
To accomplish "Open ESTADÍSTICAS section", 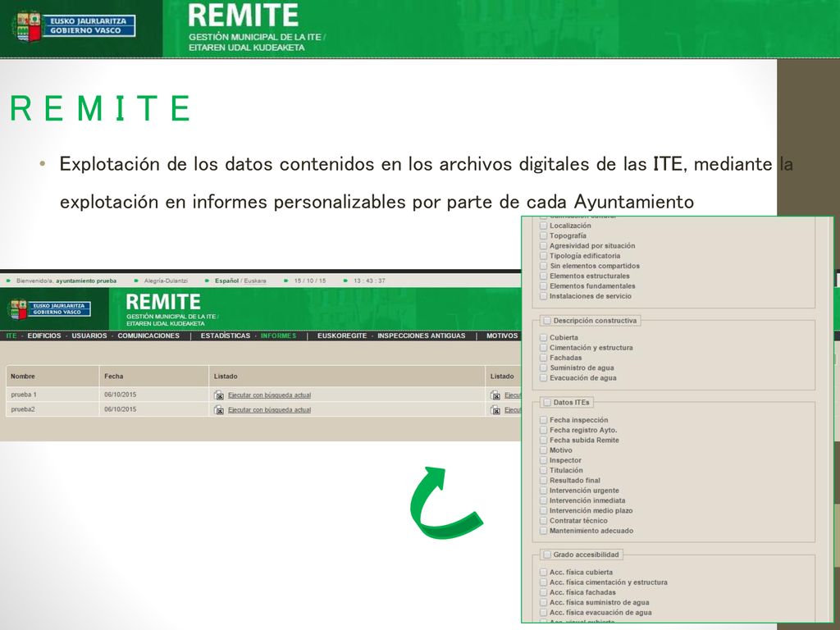I will (226, 336).
